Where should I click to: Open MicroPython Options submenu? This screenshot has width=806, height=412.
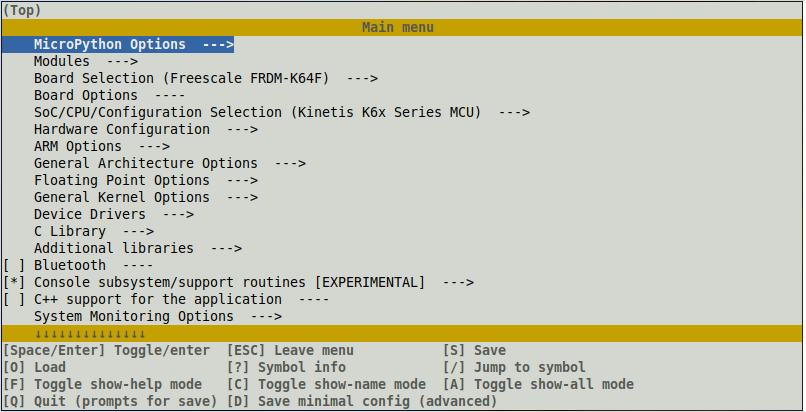tap(118, 44)
